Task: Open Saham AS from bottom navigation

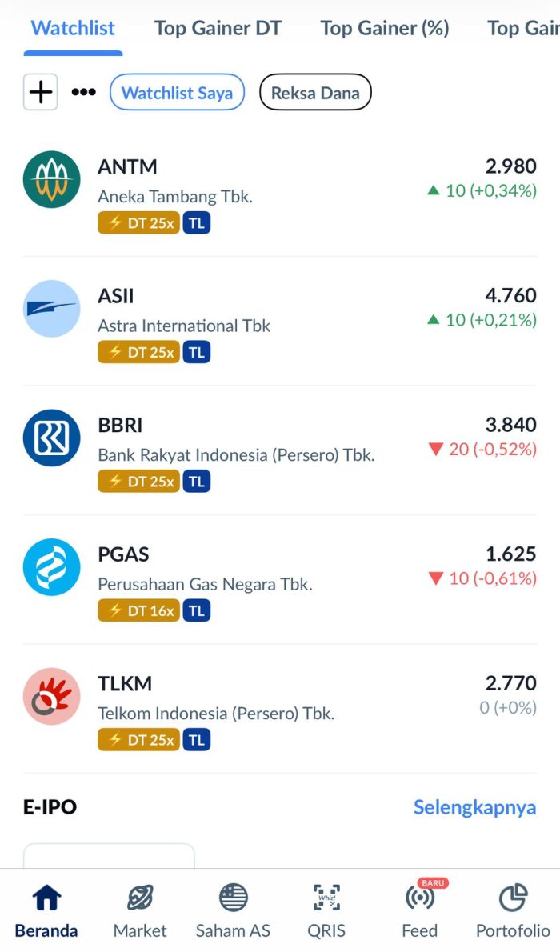Action: (x=233, y=911)
